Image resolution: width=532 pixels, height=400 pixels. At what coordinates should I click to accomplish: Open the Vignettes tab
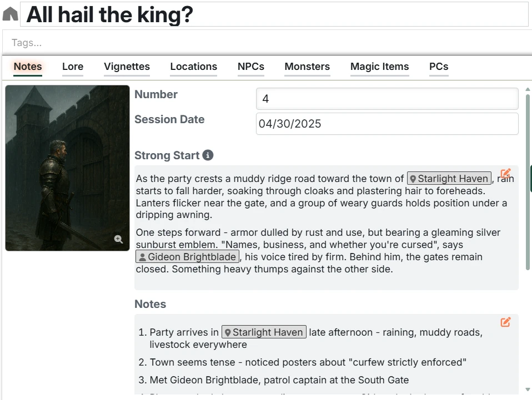click(x=127, y=67)
